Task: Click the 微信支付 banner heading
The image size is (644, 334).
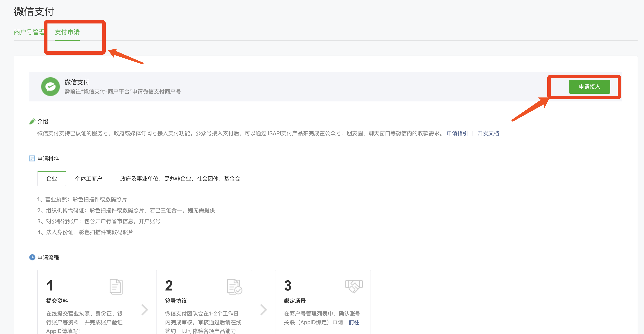Action: tap(77, 82)
